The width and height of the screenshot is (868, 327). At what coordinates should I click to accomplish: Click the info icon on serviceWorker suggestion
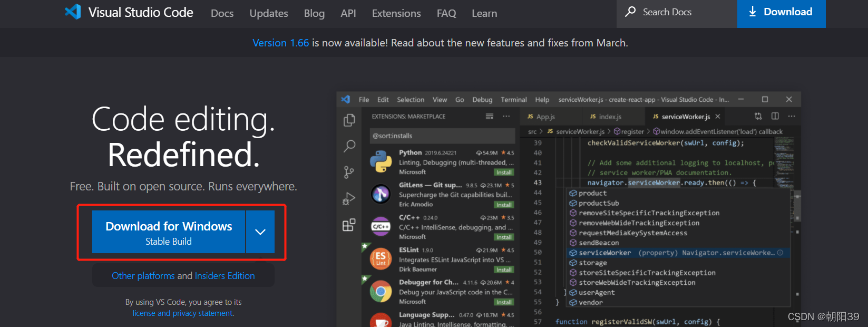pyautogui.click(x=780, y=253)
